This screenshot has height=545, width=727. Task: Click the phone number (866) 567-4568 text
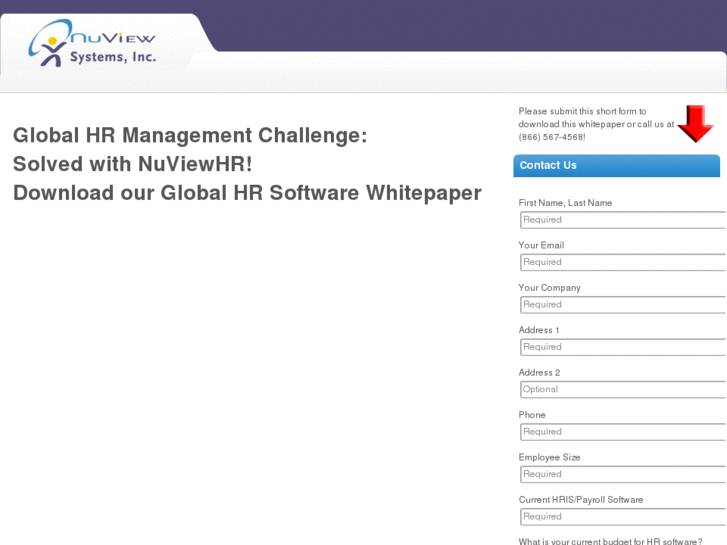[x=551, y=137]
